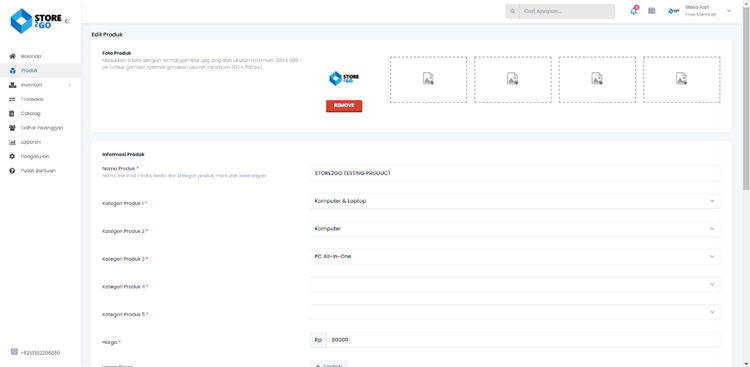Click first empty photo upload slot

(x=428, y=79)
